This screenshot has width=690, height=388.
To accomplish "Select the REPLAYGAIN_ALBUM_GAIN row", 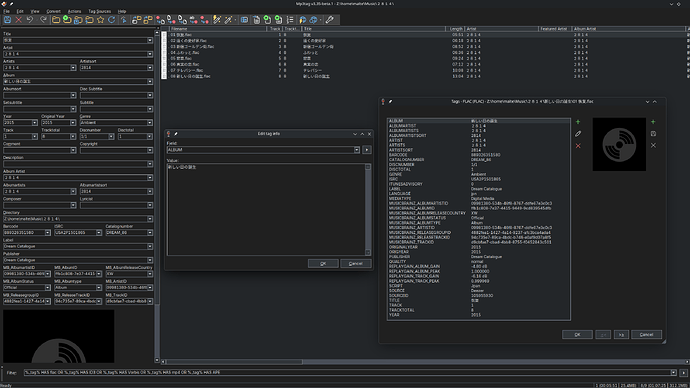I will pyautogui.click(x=478, y=266).
